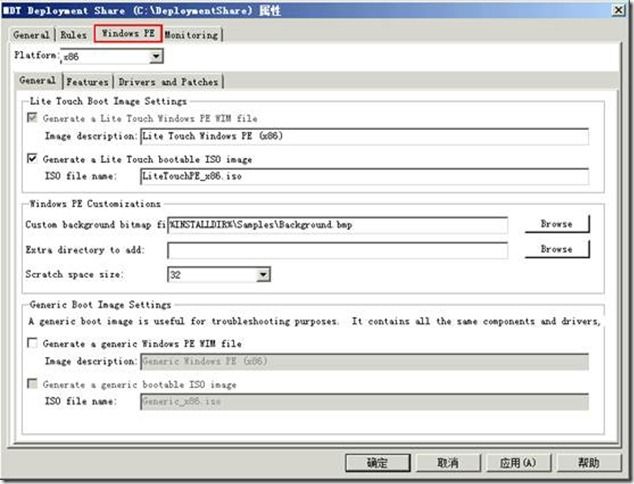Click the Lite Touch Boot Image Settings label

[108, 101]
